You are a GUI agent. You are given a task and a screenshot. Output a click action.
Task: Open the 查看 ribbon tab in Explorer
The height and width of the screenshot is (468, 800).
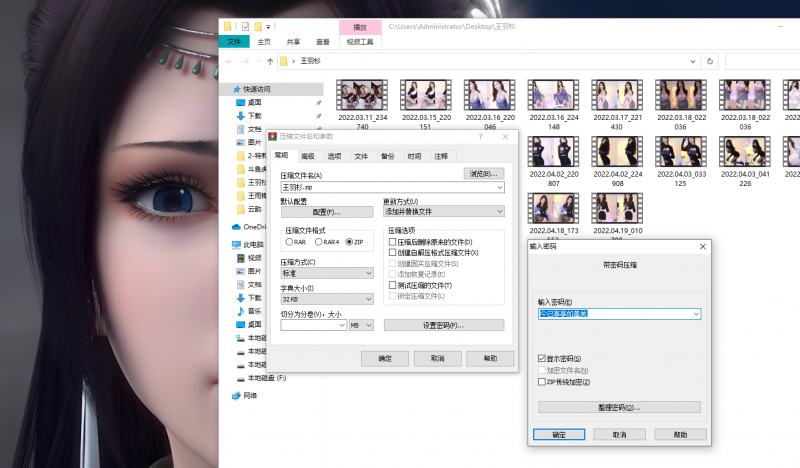322,42
